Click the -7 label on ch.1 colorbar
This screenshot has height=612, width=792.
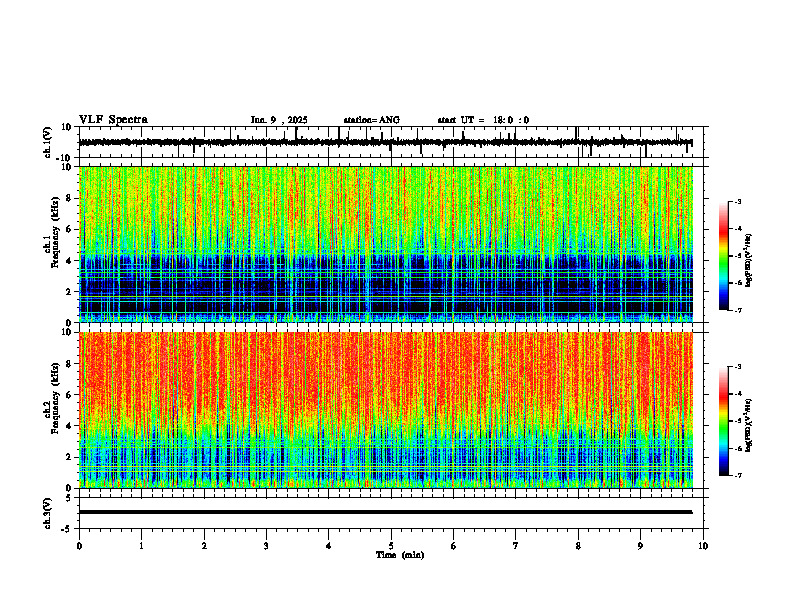point(737,310)
